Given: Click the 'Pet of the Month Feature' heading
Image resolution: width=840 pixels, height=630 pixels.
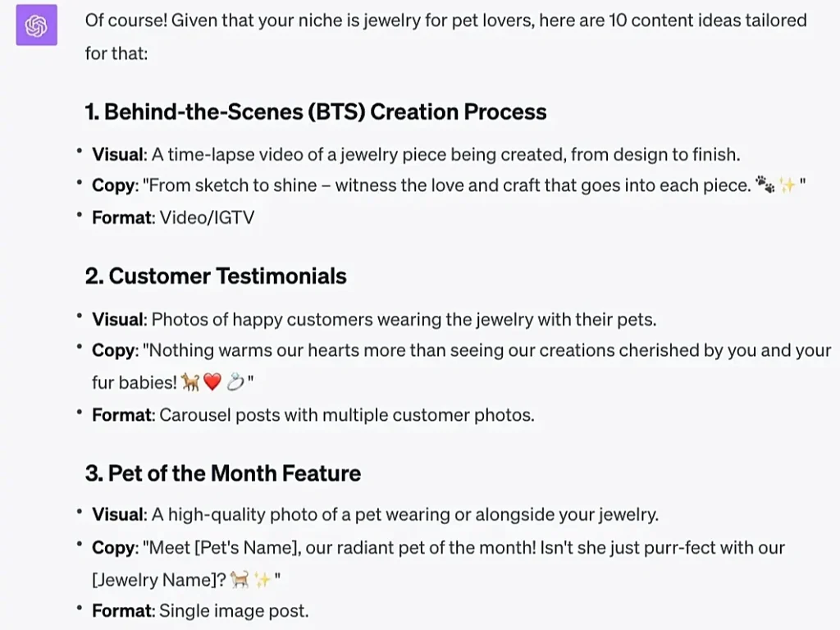Looking at the screenshot, I should 223,473.
